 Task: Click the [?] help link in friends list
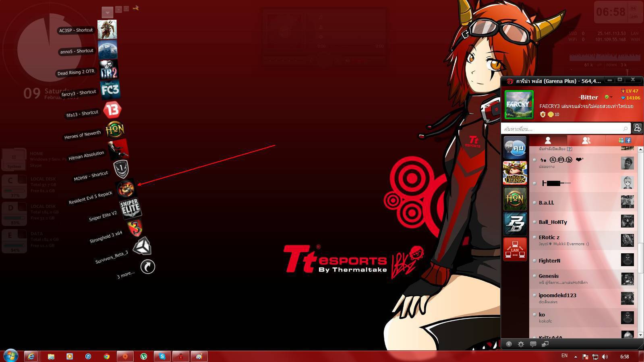coord(569,149)
